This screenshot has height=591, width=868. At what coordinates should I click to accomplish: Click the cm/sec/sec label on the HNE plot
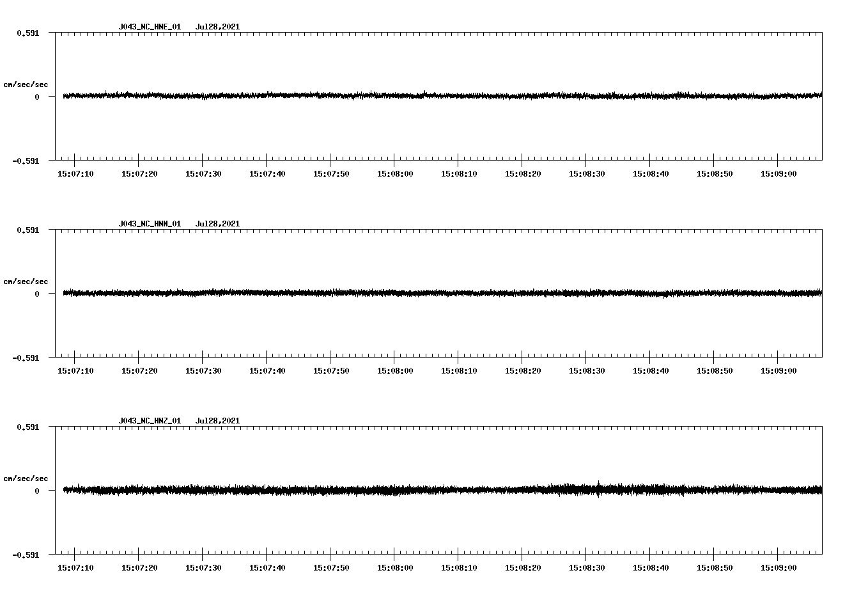pos(26,83)
